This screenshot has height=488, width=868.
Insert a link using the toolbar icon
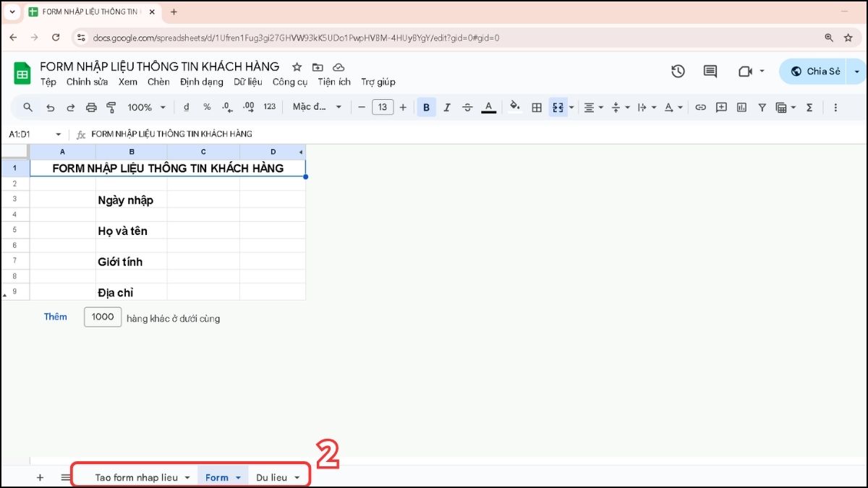tap(700, 107)
